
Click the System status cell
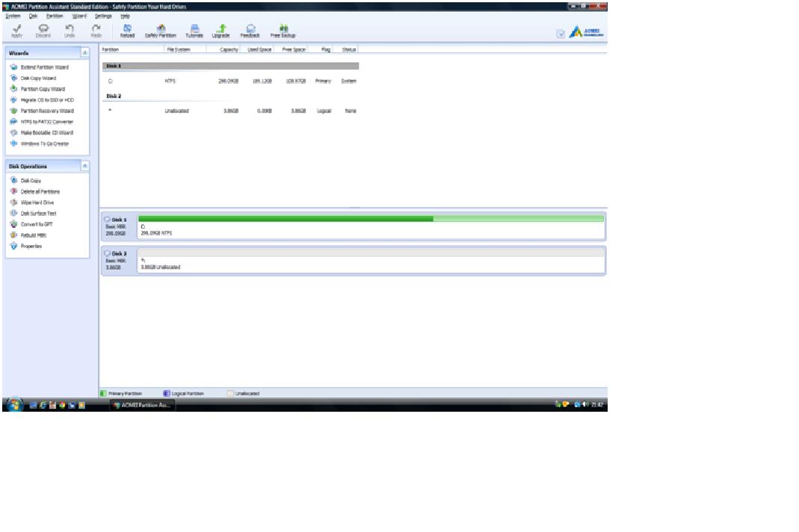click(349, 81)
